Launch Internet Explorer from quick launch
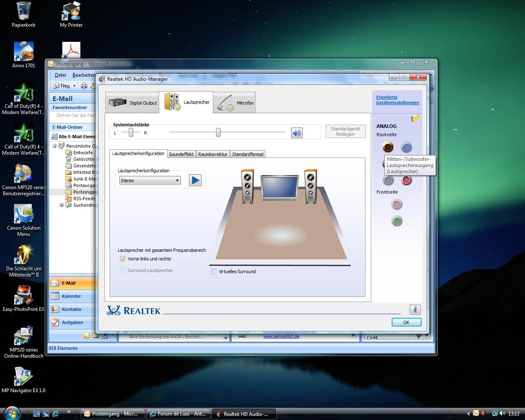Screen dimensions: 525x420 (x=55, y=414)
